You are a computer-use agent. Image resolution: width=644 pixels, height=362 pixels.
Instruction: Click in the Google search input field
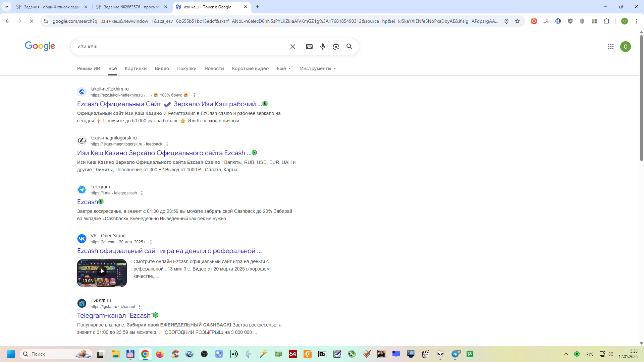181,47
